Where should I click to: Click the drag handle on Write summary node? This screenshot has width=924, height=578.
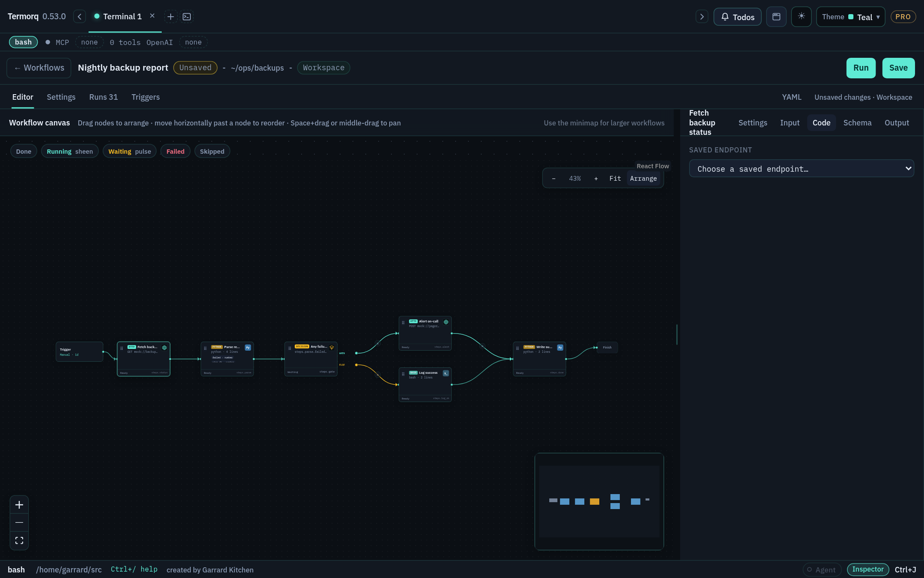point(518,349)
